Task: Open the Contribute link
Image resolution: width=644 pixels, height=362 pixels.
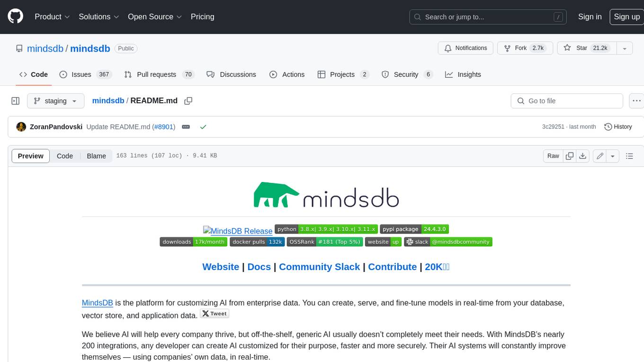Action: tap(392, 267)
